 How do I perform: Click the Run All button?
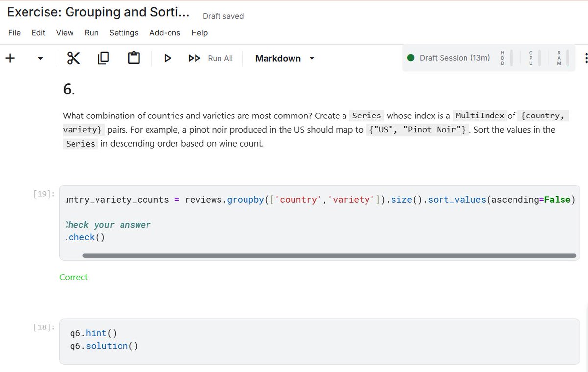point(211,58)
